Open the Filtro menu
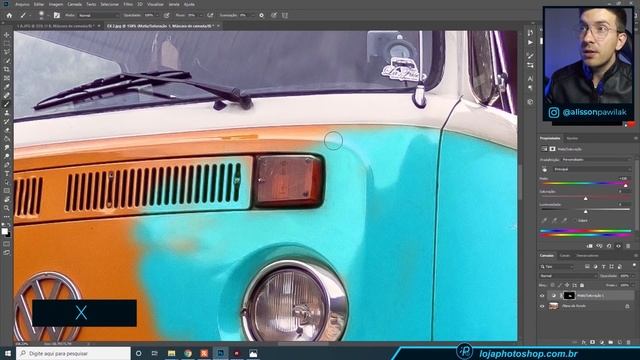The image size is (640, 360). (x=128, y=4)
